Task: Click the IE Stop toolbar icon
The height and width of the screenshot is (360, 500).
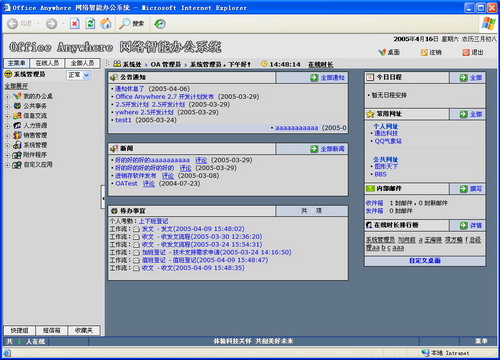Action: [75, 24]
